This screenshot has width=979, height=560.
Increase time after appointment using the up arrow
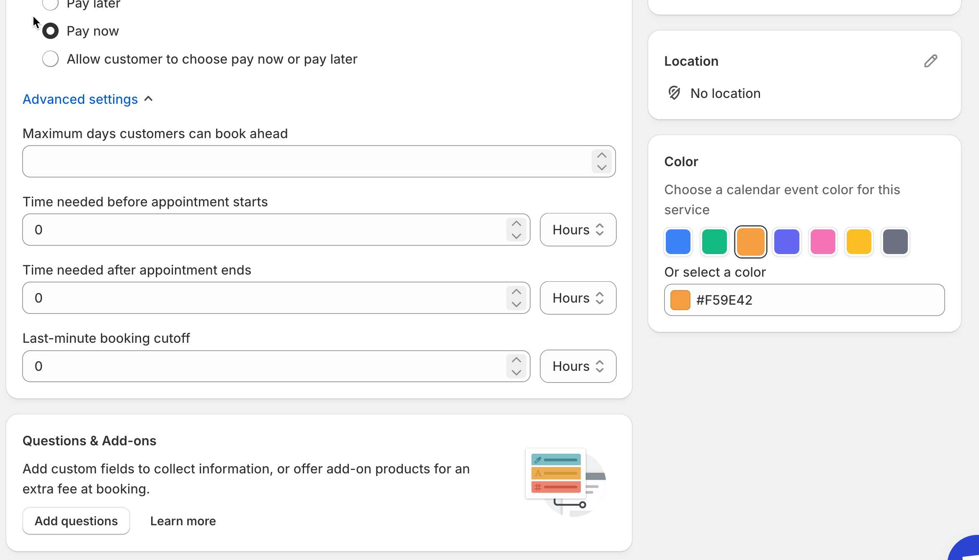tap(516, 292)
